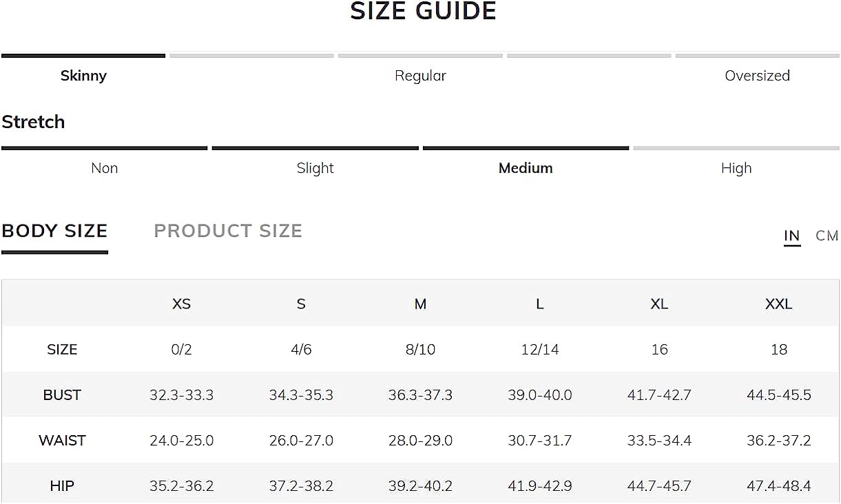The width and height of the screenshot is (841, 504).
Task: Switch to the PRODUCT SIZE tab
Action: [228, 231]
